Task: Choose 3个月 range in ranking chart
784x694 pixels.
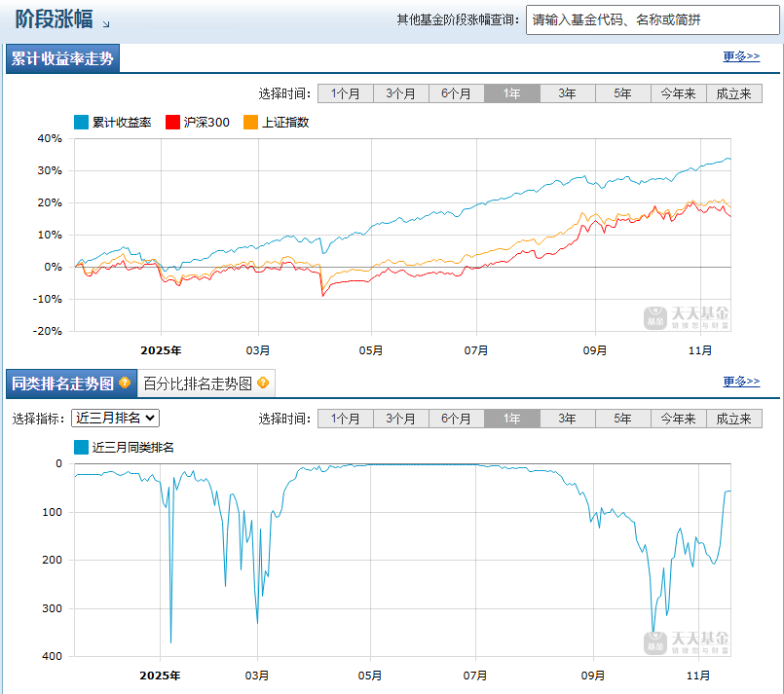Action: click(401, 419)
